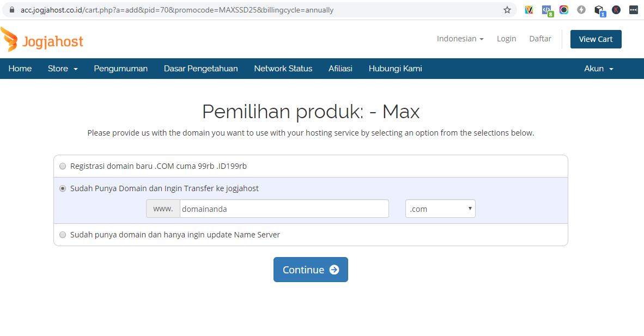Screen dimensions: 644x336
Task: Expand the Indonesian language selector
Action: (460, 39)
